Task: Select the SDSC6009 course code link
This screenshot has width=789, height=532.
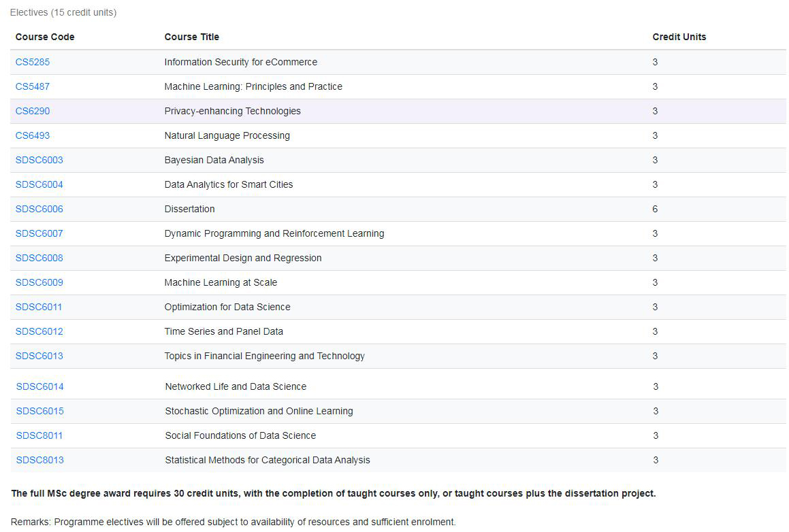Action: (x=39, y=282)
